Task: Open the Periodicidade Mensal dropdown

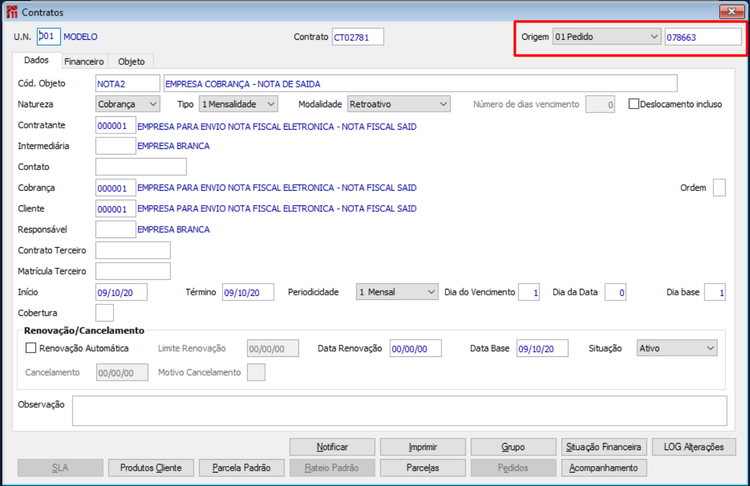Action: click(x=397, y=292)
